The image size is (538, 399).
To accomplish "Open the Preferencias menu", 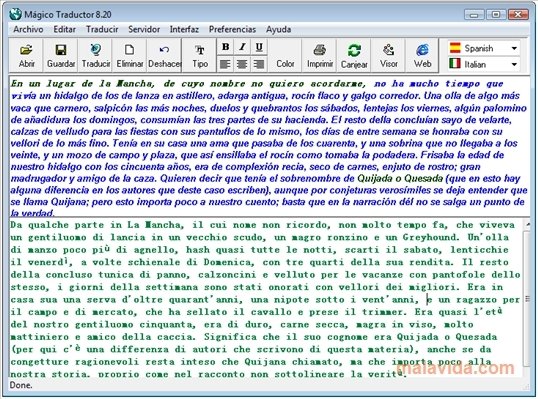I will [x=232, y=30].
